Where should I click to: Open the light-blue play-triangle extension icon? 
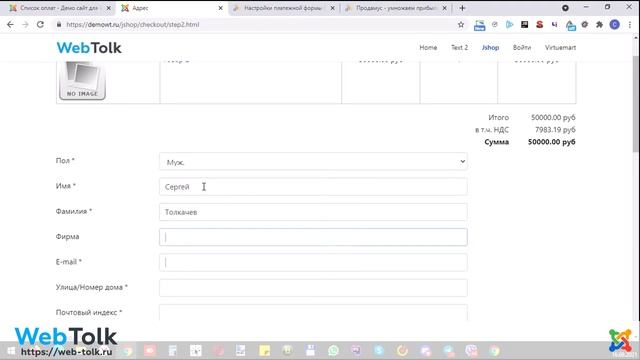[509, 24]
